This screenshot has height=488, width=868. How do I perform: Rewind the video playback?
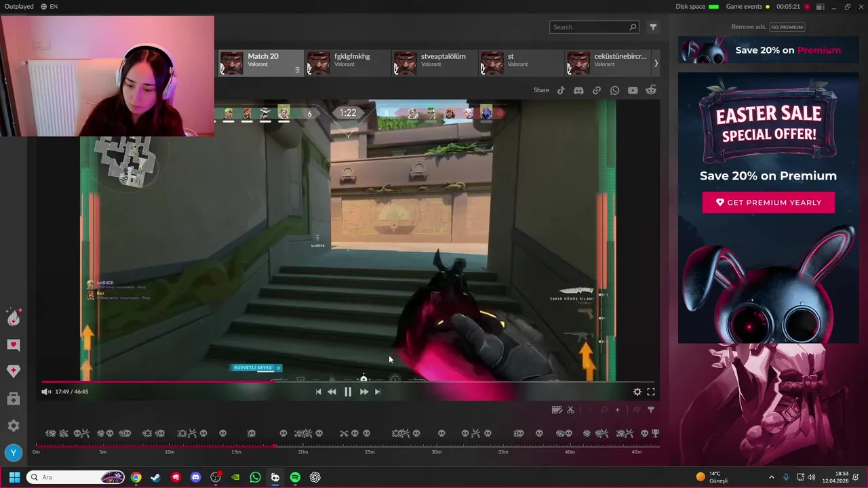point(332,392)
